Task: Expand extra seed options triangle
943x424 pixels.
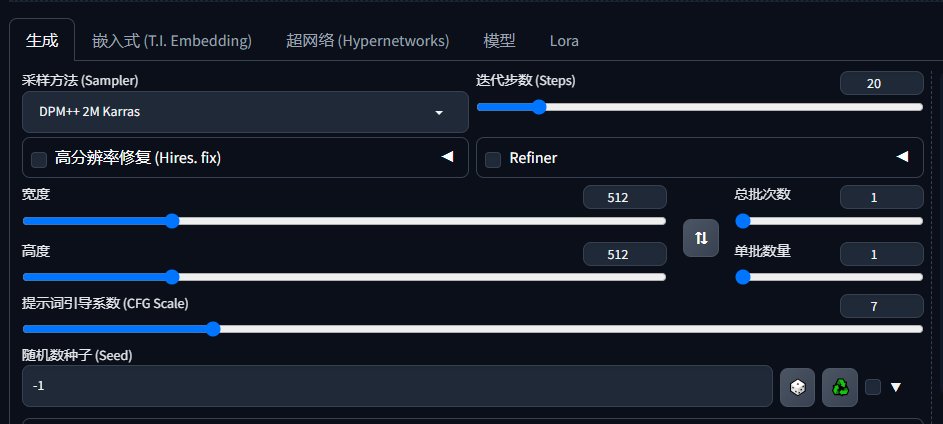Action: pos(895,387)
